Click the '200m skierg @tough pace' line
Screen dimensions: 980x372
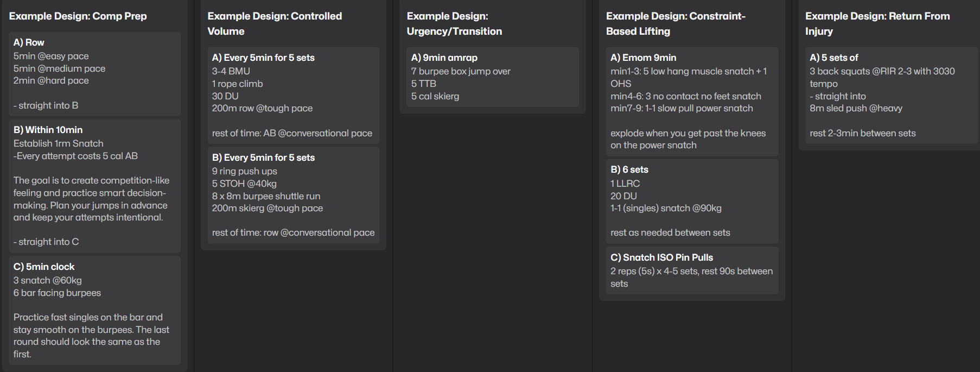pyautogui.click(x=268, y=208)
